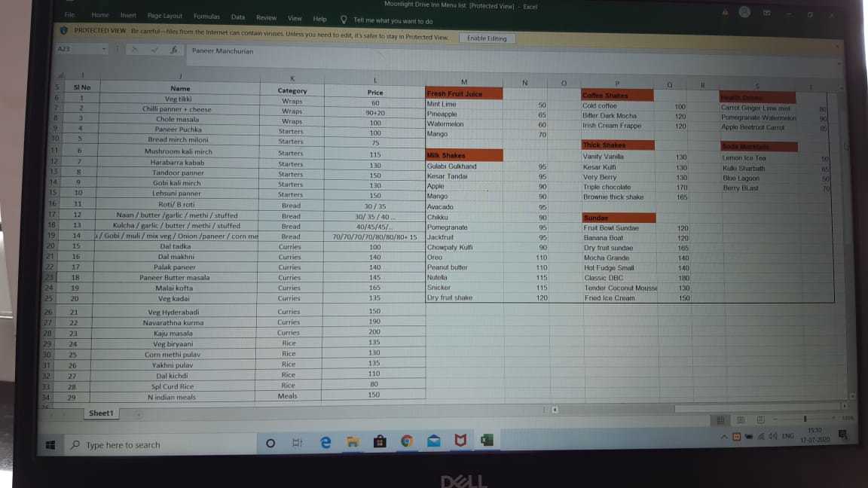The image size is (868, 488).
Task: Expand the Name Box dropdown arrow
Action: click(104, 49)
